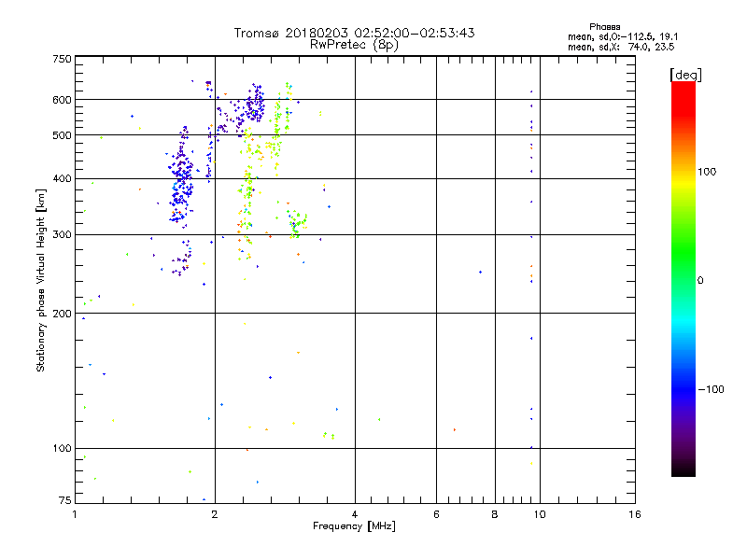This screenshot has width=747, height=560.
Task: Select the 'mean, sd,O:-112.5, 19.1' line
Action: [623, 36]
